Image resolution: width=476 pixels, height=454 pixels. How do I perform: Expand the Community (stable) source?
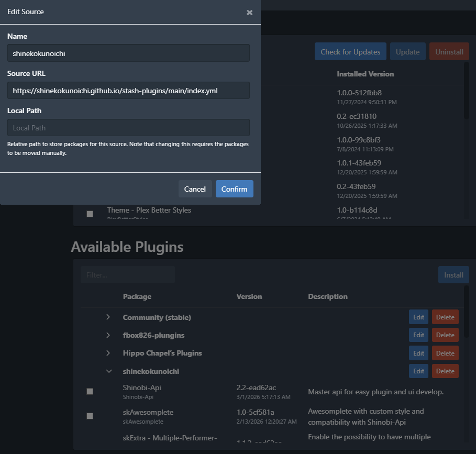[108, 317]
